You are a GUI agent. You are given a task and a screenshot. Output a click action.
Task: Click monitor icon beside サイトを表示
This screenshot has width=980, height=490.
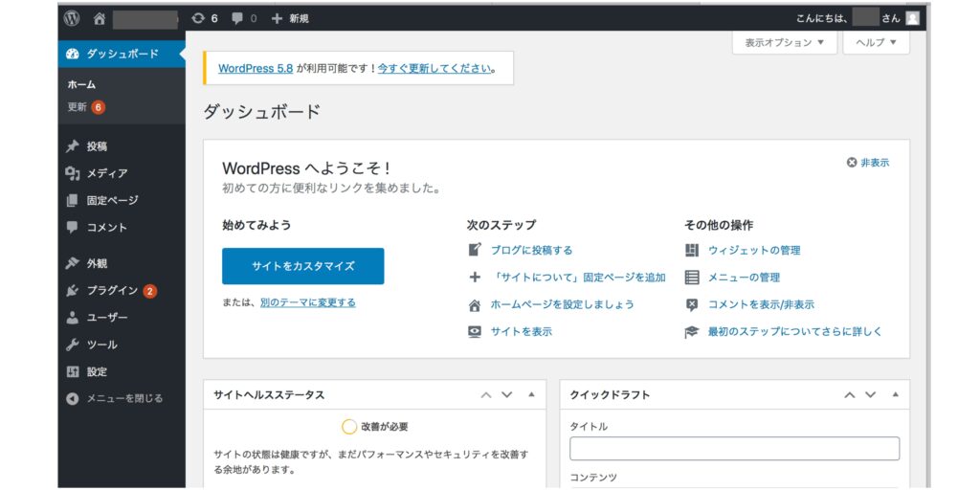pos(475,332)
